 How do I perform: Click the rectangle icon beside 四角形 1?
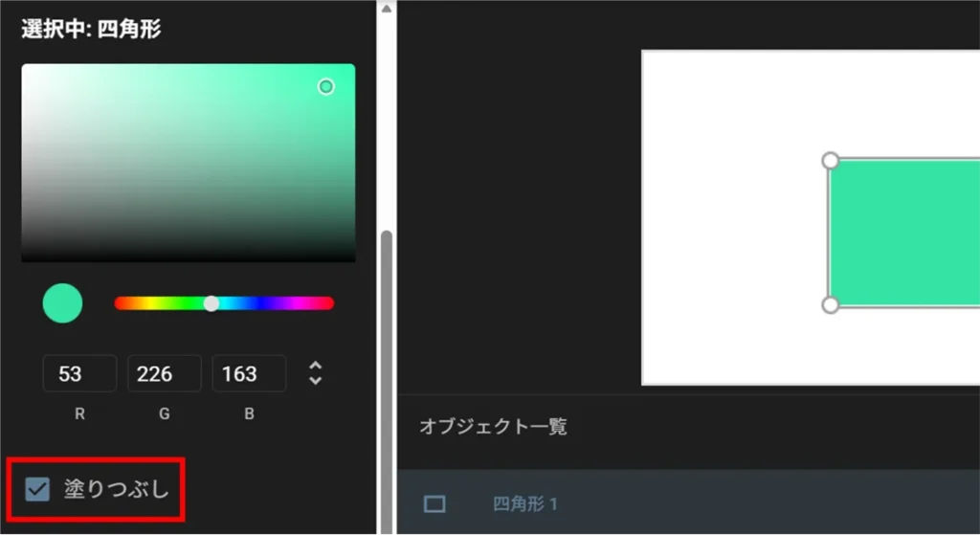(x=434, y=503)
